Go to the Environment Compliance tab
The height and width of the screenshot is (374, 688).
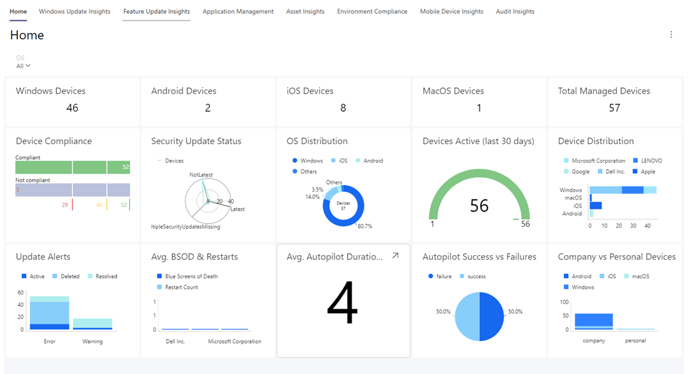(x=372, y=11)
